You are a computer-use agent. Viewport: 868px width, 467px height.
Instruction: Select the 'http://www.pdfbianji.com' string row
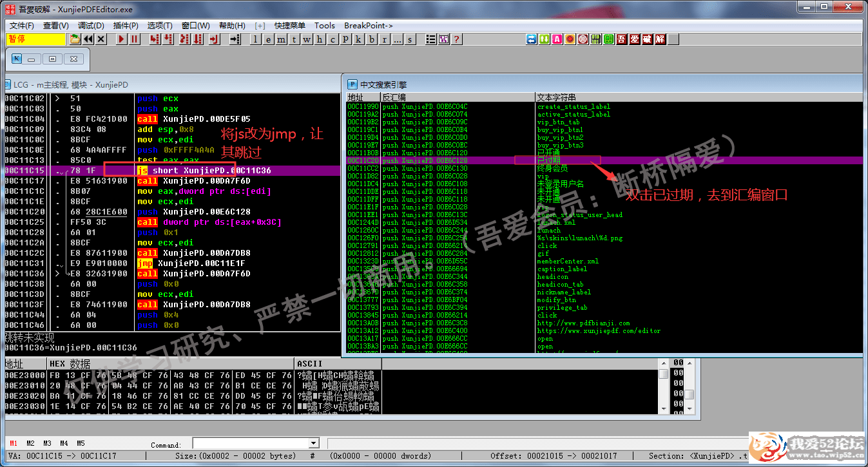click(604, 323)
